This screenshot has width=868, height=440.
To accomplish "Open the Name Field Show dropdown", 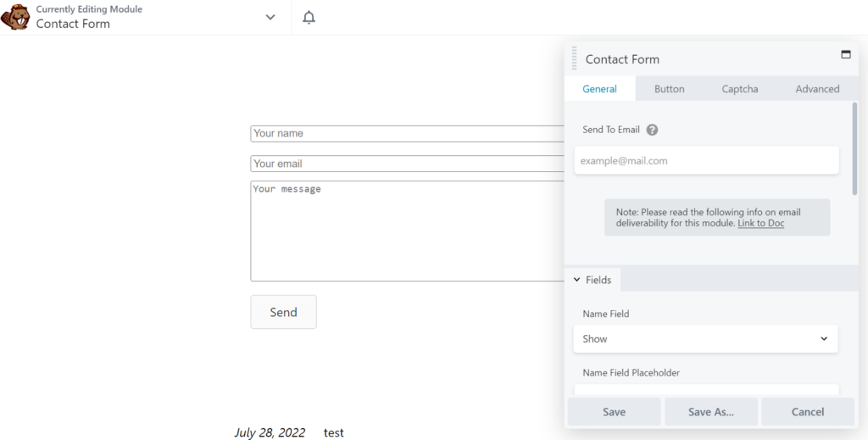I will [x=705, y=339].
